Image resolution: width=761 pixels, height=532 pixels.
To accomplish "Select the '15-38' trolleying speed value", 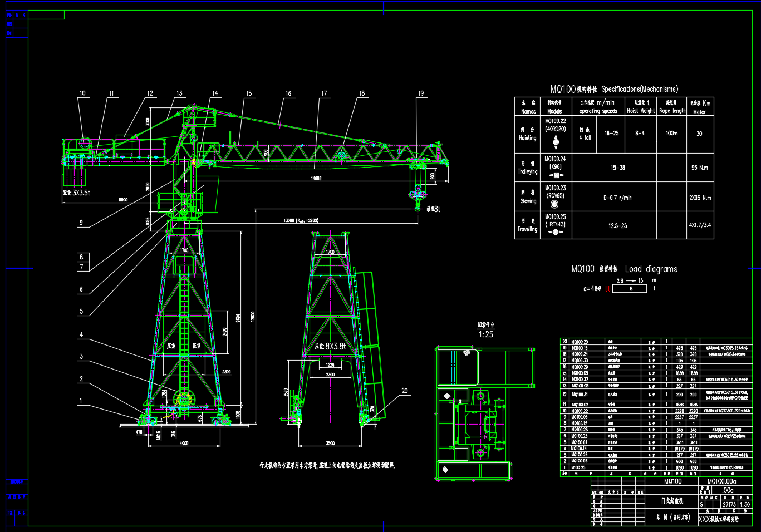I will [617, 168].
